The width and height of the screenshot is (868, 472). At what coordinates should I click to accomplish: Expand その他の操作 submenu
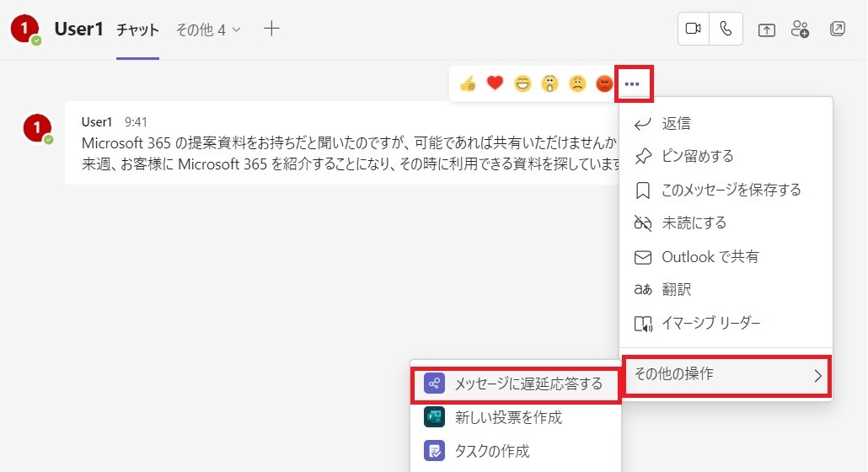tap(726, 375)
